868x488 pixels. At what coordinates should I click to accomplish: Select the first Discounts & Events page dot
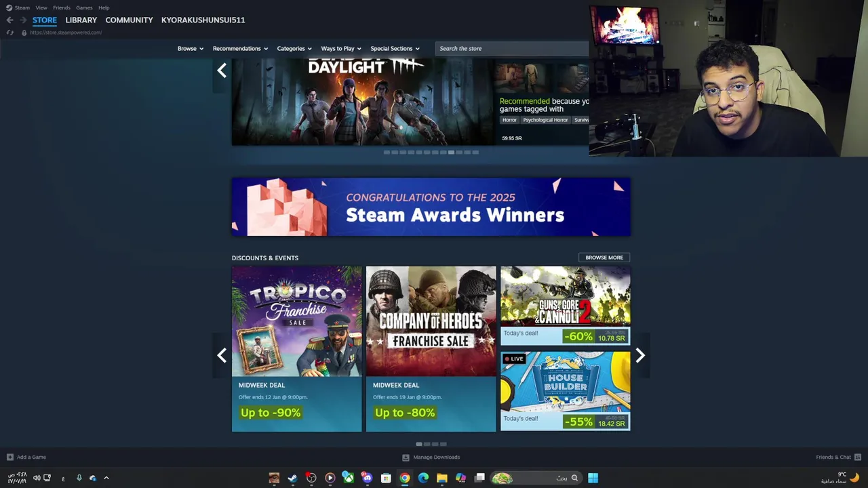point(419,444)
